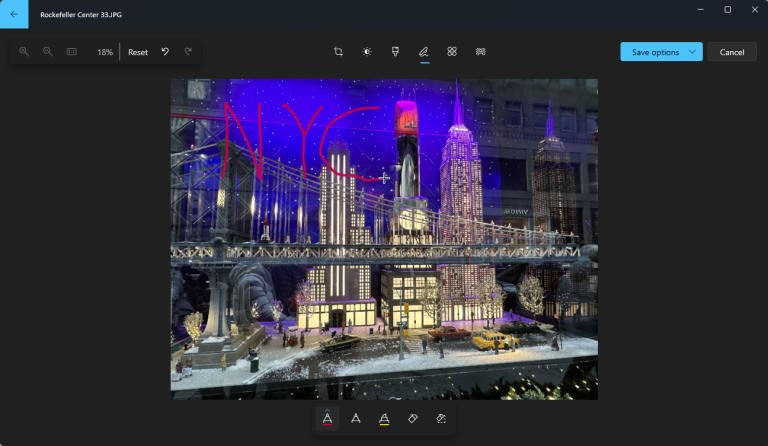Image resolution: width=768 pixels, height=446 pixels.
Task: Zoom in on the photo
Action: tap(24, 51)
